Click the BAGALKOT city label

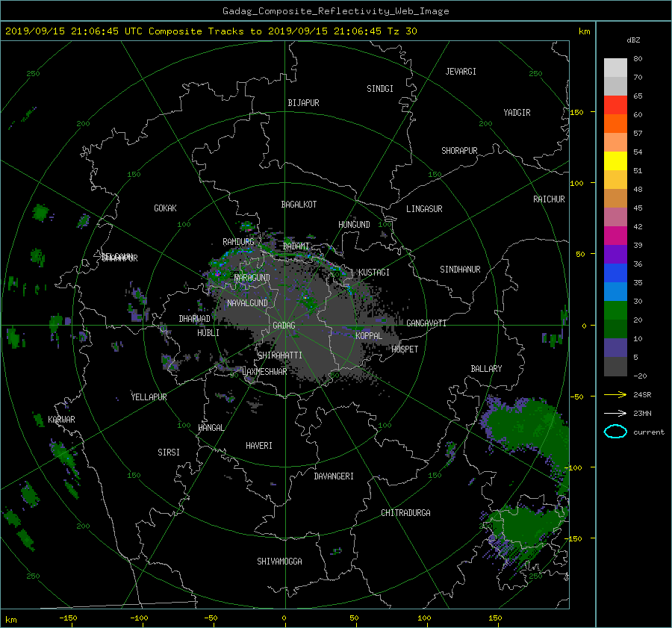[299, 205]
